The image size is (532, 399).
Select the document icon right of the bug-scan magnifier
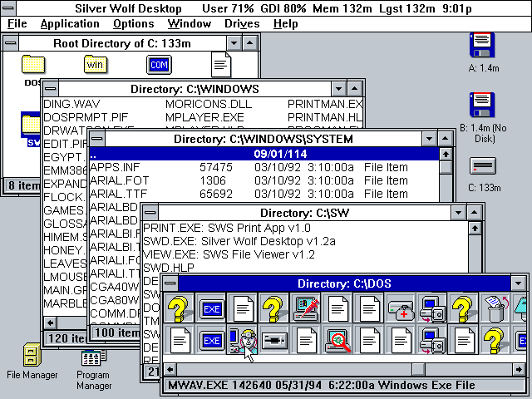[369, 340]
